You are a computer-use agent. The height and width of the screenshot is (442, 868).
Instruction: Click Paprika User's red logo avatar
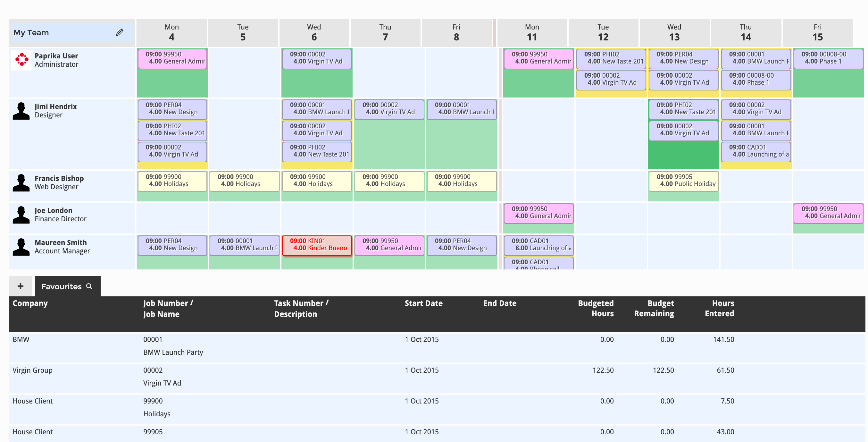(21, 60)
